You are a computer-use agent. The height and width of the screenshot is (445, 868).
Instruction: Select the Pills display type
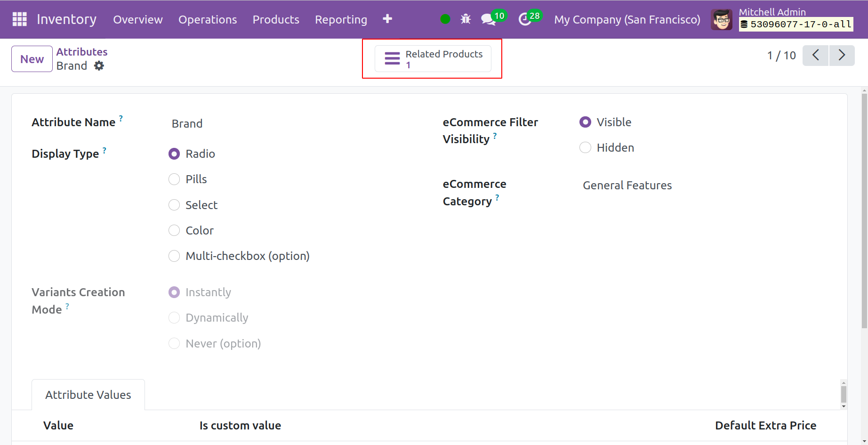click(x=174, y=179)
